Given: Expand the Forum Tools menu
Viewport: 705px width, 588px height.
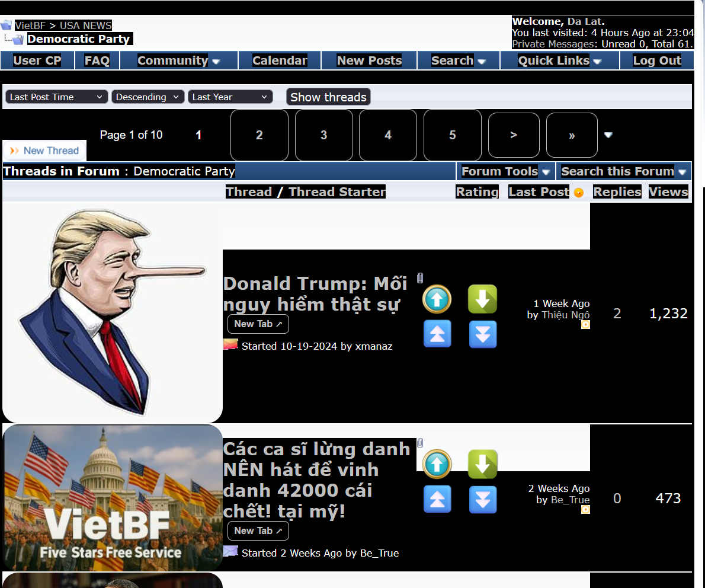Looking at the screenshot, I should coord(505,171).
